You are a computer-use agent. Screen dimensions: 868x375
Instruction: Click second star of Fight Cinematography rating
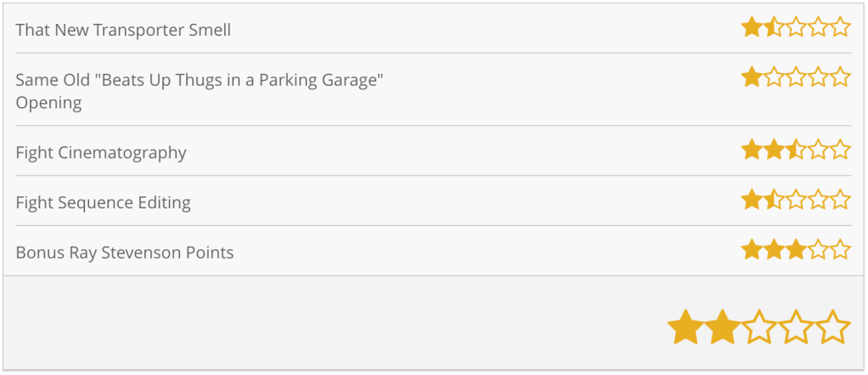pyautogui.click(x=774, y=151)
